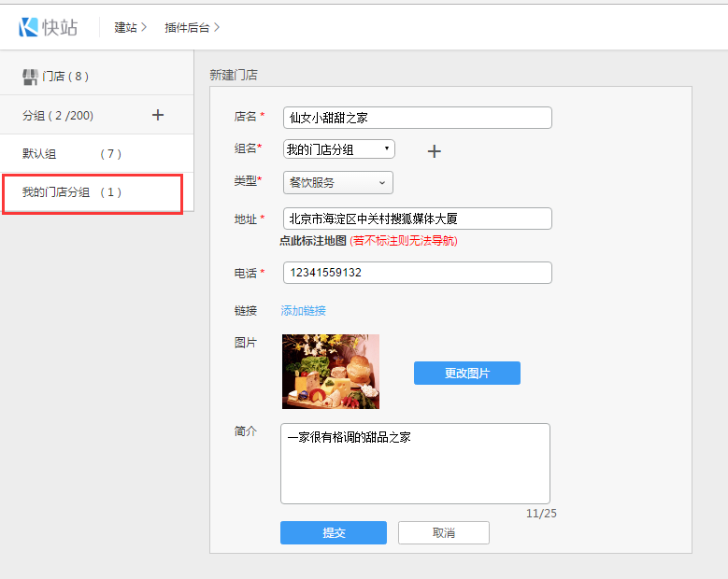
Task: Click 点此标注地图 to mark map
Action: [313, 241]
